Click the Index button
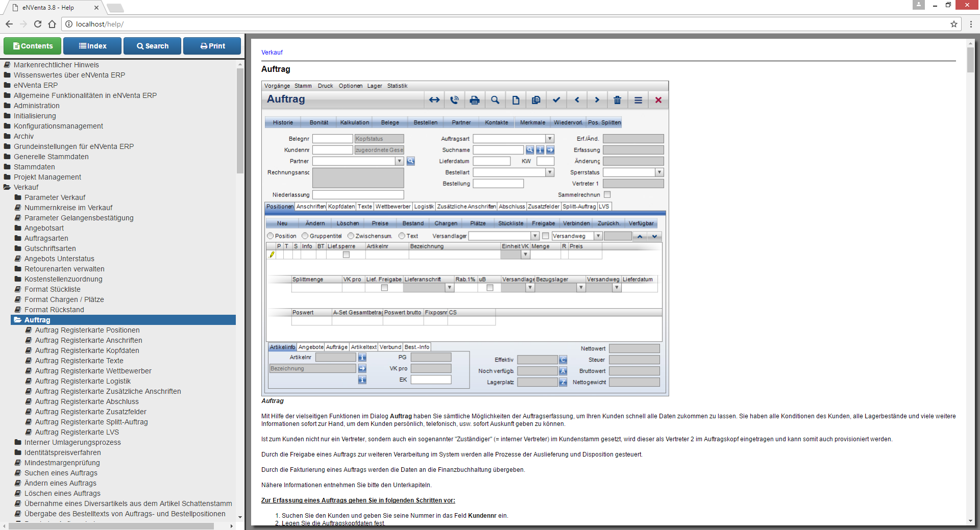Image resolution: width=980 pixels, height=530 pixels. [92, 46]
